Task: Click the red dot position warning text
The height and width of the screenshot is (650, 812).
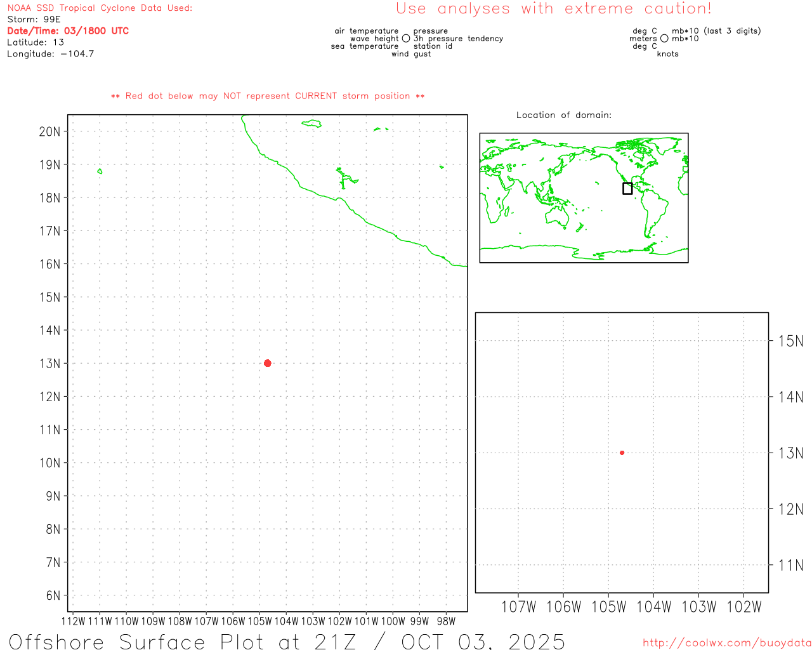Action: coord(268,96)
